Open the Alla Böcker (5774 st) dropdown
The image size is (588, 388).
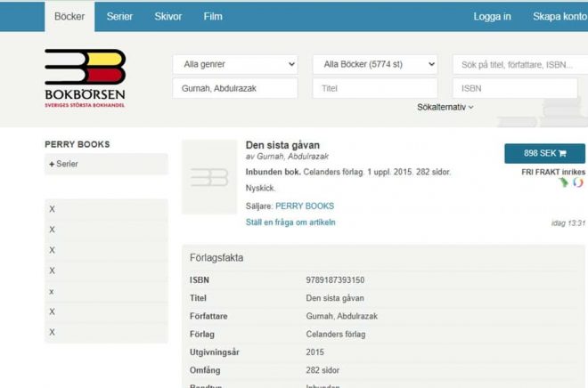tap(375, 64)
